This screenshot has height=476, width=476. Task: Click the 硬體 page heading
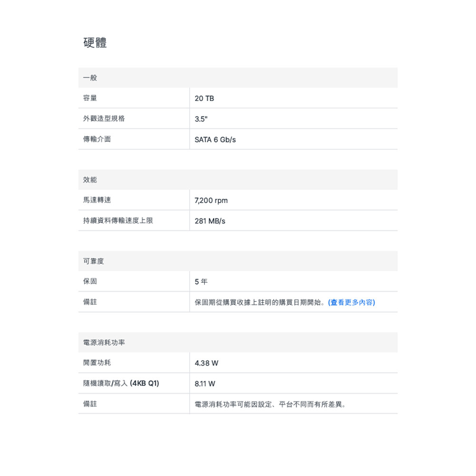[x=95, y=43]
